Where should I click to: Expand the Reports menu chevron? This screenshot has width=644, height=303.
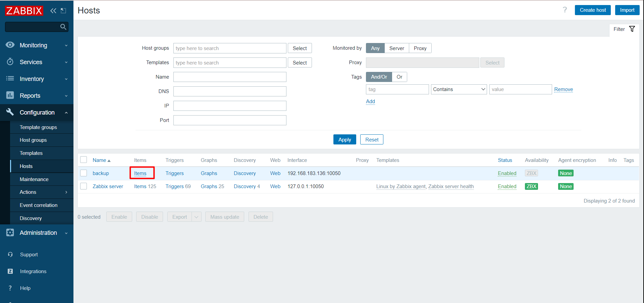coord(66,96)
